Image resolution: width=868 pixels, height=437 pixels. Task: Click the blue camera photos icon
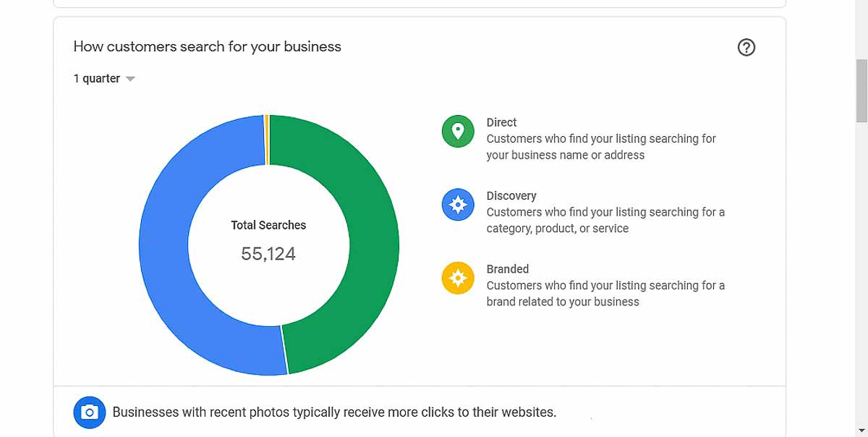(x=89, y=412)
